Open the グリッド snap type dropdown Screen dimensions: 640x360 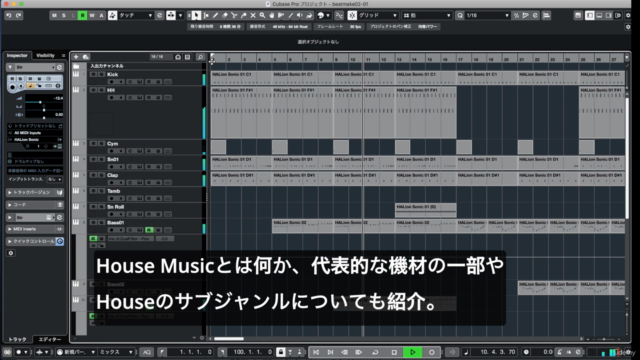coord(378,16)
